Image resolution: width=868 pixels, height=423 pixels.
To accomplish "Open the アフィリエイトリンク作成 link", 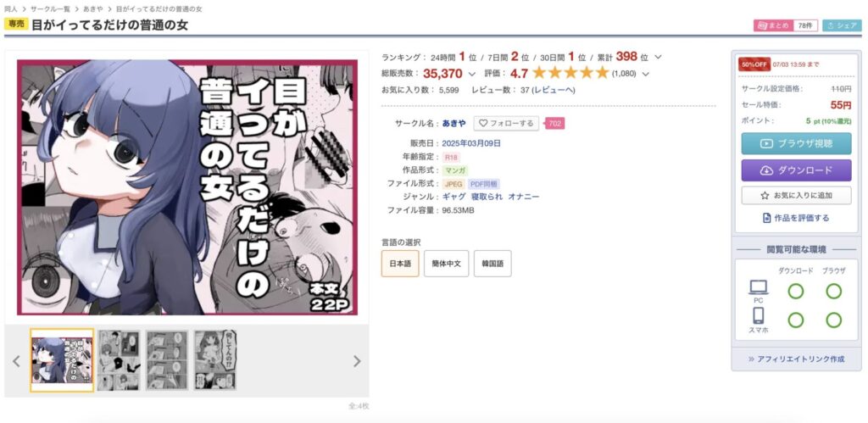I will click(x=796, y=359).
